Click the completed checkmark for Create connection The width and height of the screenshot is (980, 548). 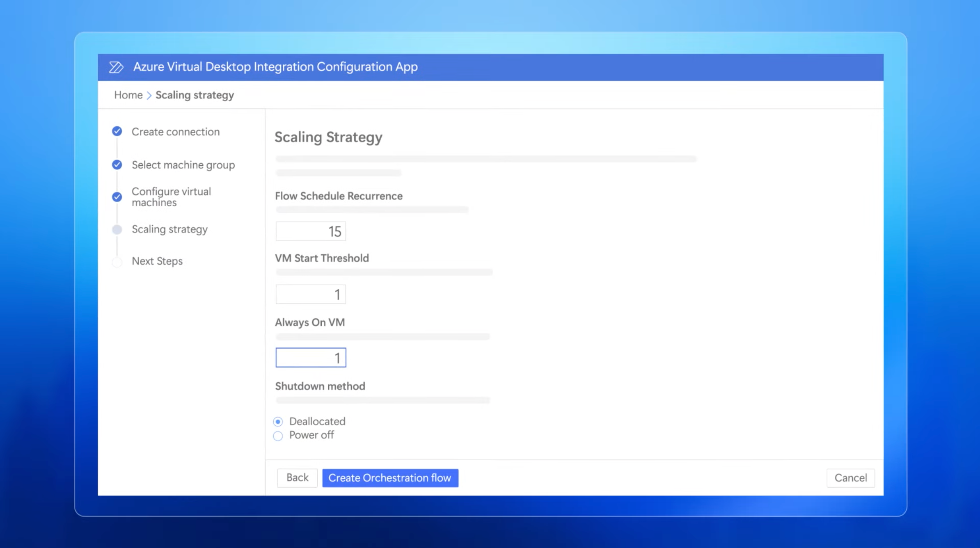[x=117, y=132]
